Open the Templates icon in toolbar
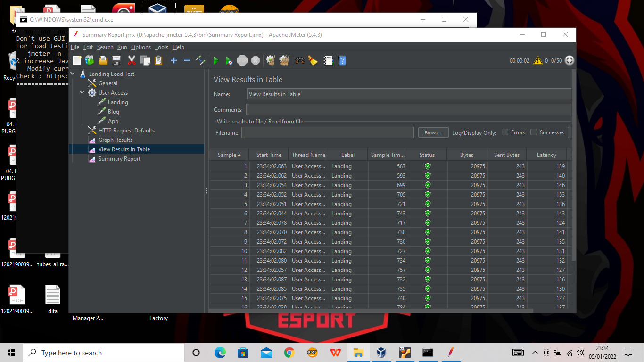 point(90,60)
